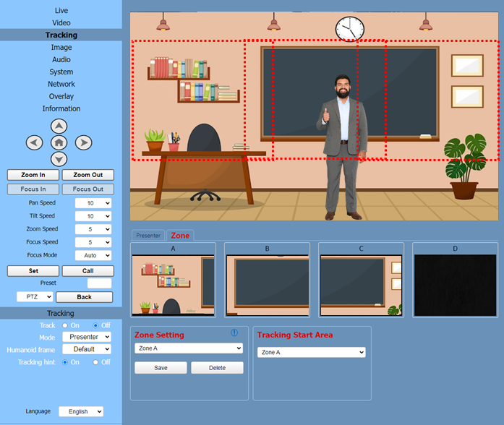Image resolution: width=504 pixels, height=425 pixels.
Task: Return camera to home position icon
Action: click(x=59, y=142)
